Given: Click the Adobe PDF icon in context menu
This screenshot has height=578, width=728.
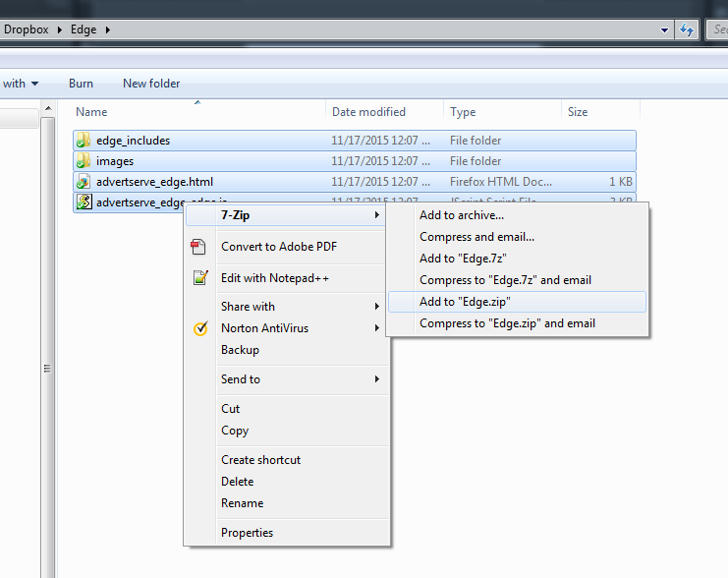Looking at the screenshot, I should [x=198, y=247].
